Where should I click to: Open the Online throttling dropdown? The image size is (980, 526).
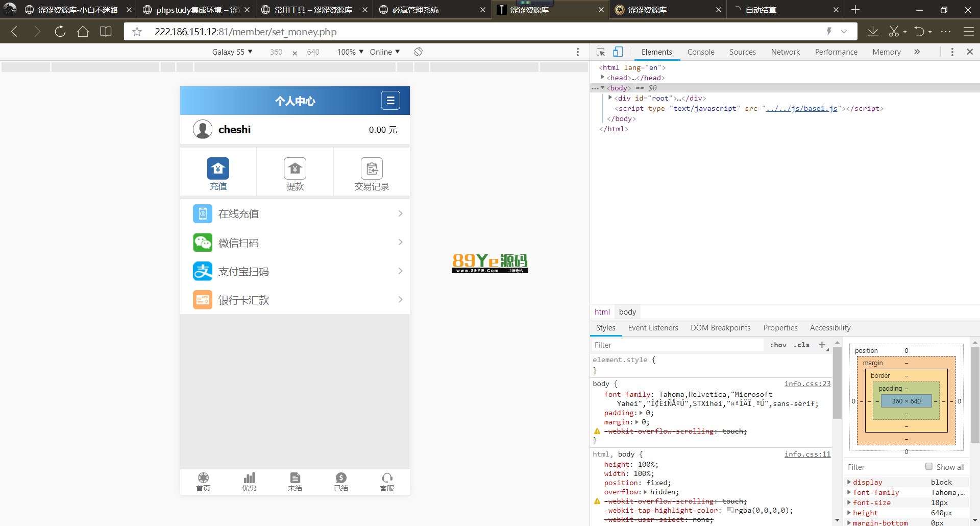click(385, 52)
